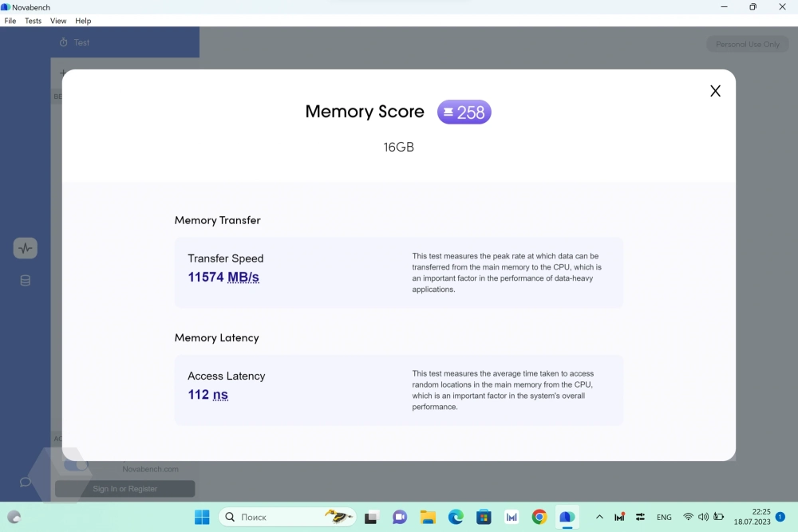Open the Tests menu
The height and width of the screenshot is (532, 798).
tap(33, 21)
